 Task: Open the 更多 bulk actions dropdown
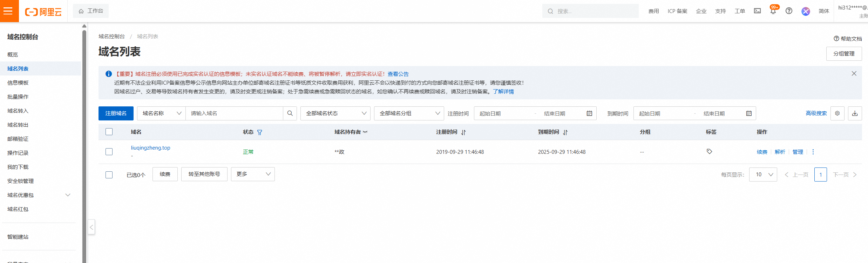pyautogui.click(x=253, y=174)
